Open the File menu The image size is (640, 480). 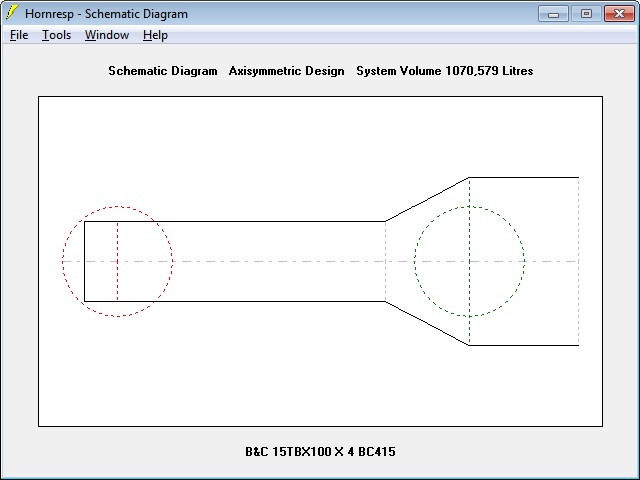[19, 35]
